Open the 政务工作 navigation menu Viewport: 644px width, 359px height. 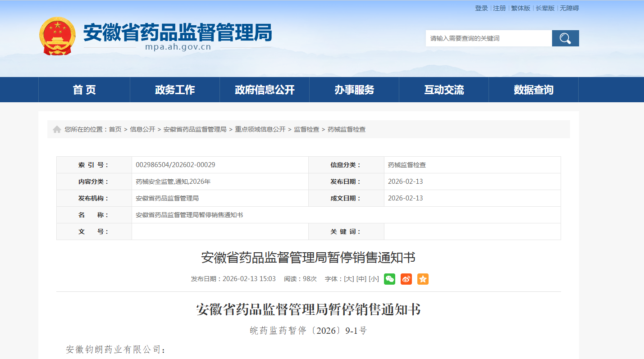pos(175,90)
